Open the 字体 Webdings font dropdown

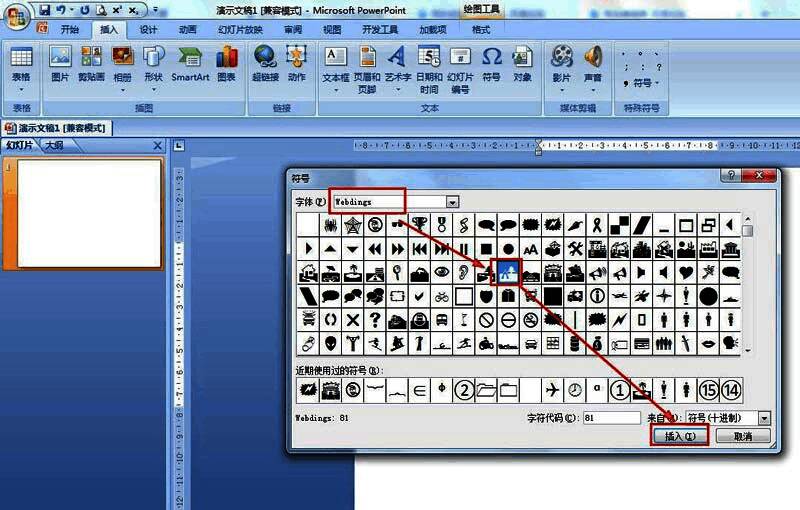453,202
